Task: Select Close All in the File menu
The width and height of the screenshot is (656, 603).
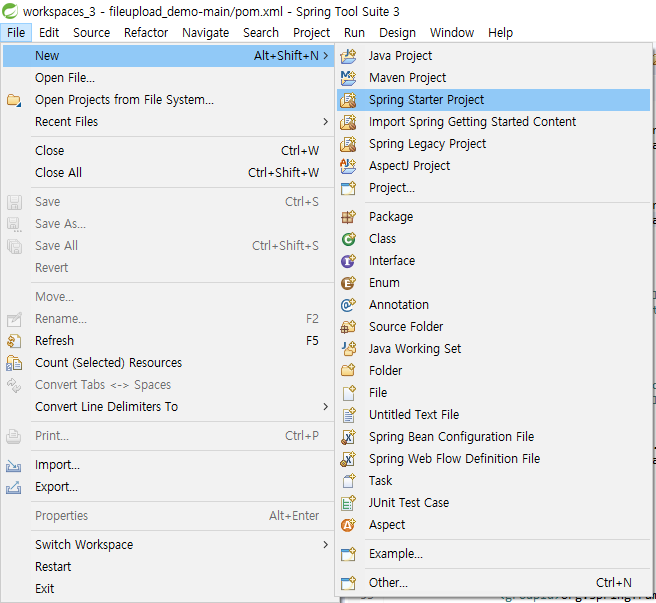Action: click(x=168, y=173)
